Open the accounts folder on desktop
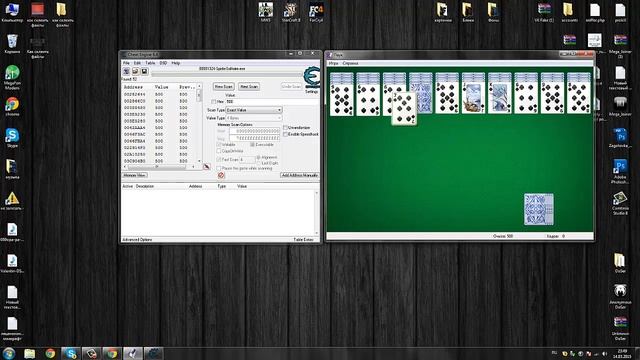This screenshot has width=640, height=360. pos(569,12)
